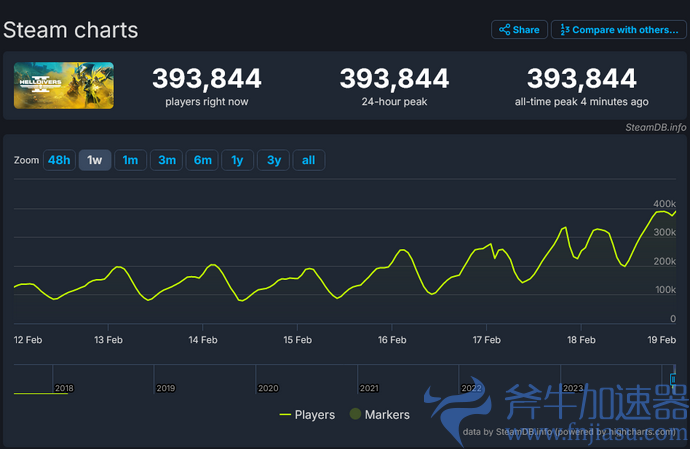Toggle the Players series label in legend
This screenshot has height=449, width=690.
pos(315,414)
